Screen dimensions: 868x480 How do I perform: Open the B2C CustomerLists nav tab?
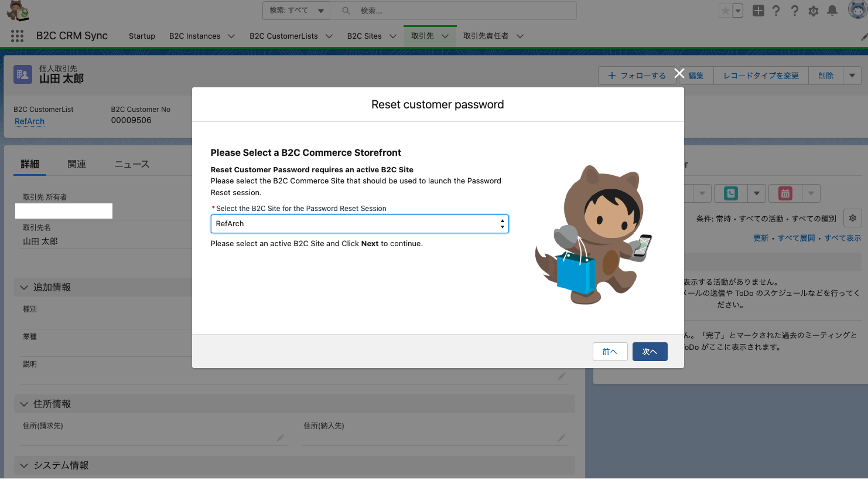pos(283,36)
